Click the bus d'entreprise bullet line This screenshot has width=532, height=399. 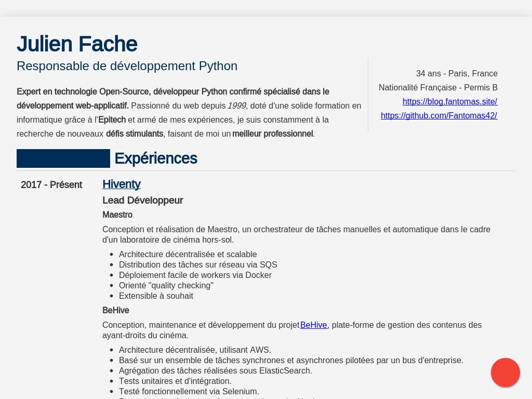tap(291, 361)
